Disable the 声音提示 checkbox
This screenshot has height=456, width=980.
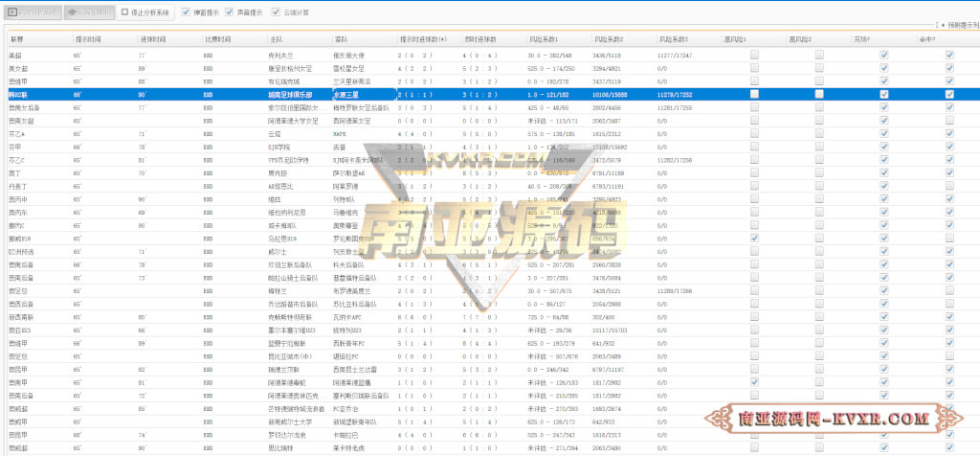(230, 11)
